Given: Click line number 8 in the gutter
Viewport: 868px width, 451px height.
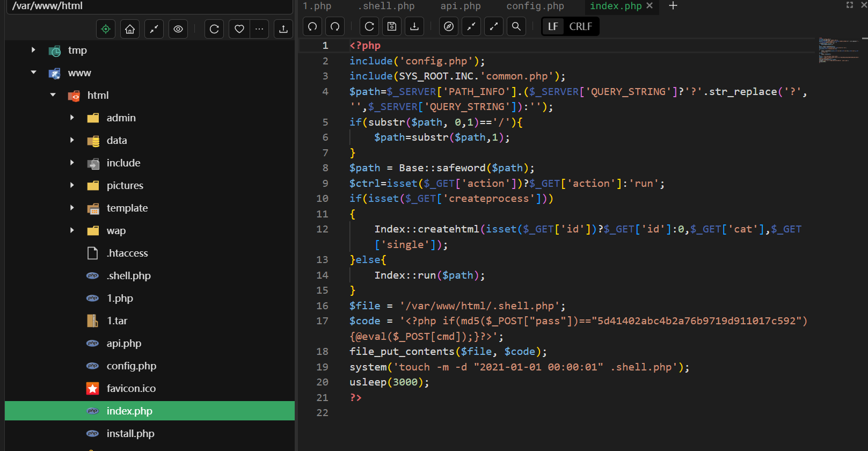Looking at the screenshot, I should tap(325, 168).
